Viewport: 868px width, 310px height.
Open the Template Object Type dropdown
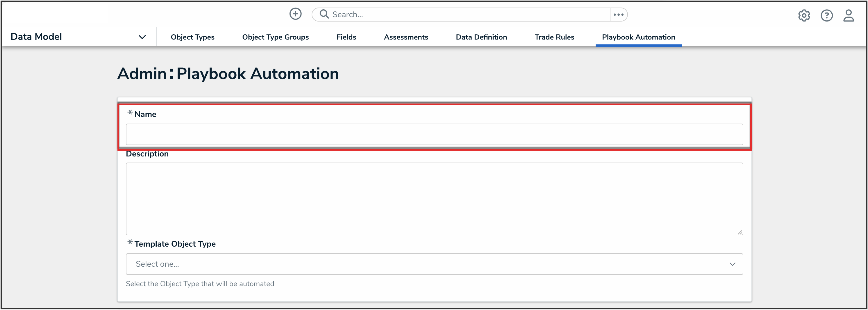(434, 264)
